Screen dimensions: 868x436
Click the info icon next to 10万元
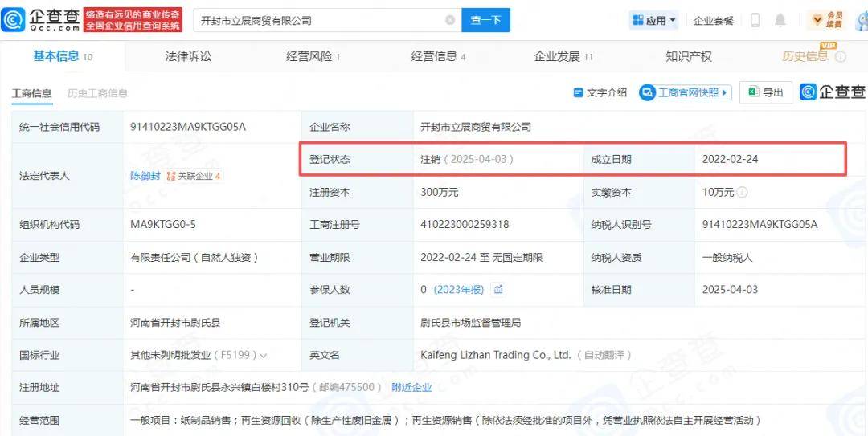coord(742,193)
